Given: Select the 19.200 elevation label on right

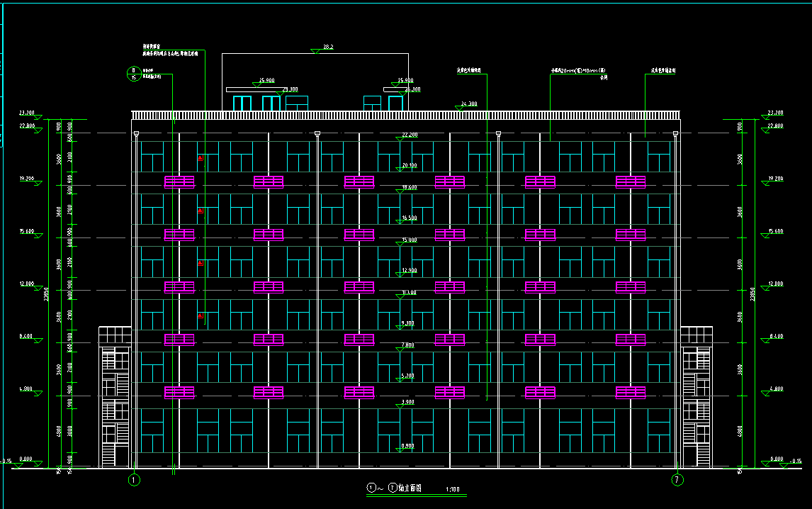Looking at the screenshot, I should tap(775, 179).
